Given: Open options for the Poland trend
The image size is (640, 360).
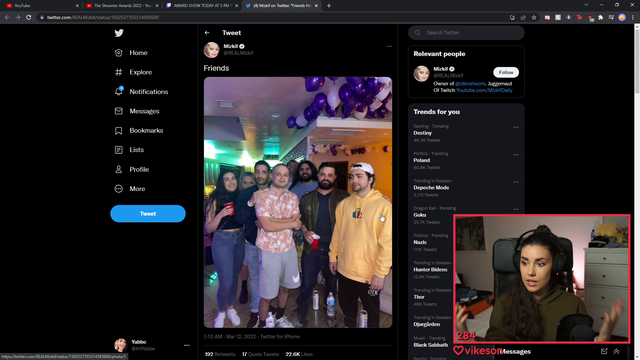Looking at the screenshot, I should click(x=516, y=155).
